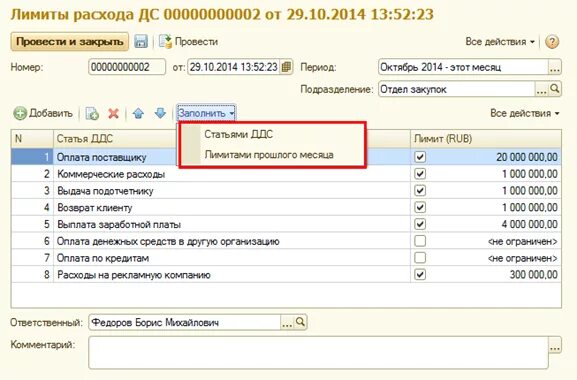Screen dimensions: 577x380
Task: Toggle limit checkbox for Возврат клиенту
Action: click(x=420, y=207)
